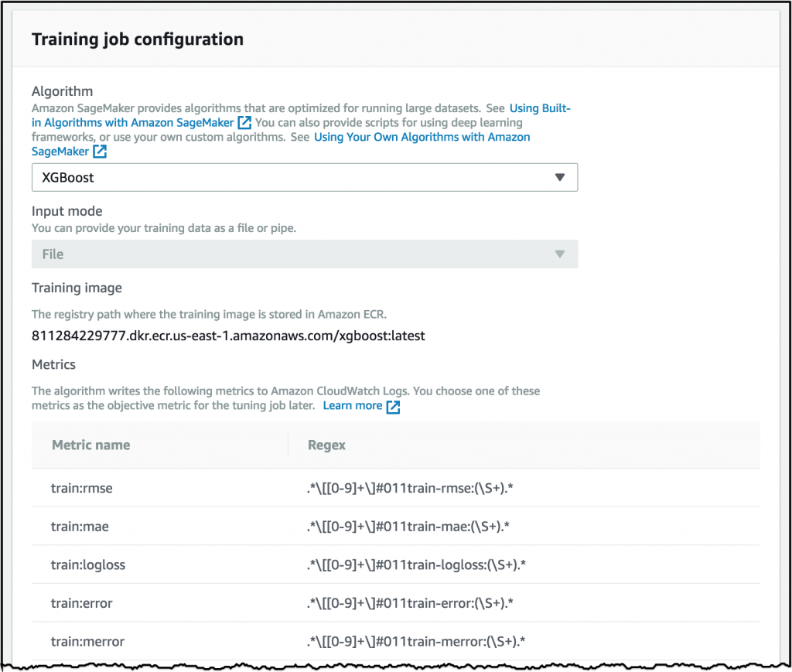Click the Algorithm dropdown arrow
The height and width of the screenshot is (672, 792).
pyautogui.click(x=560, y=177)
